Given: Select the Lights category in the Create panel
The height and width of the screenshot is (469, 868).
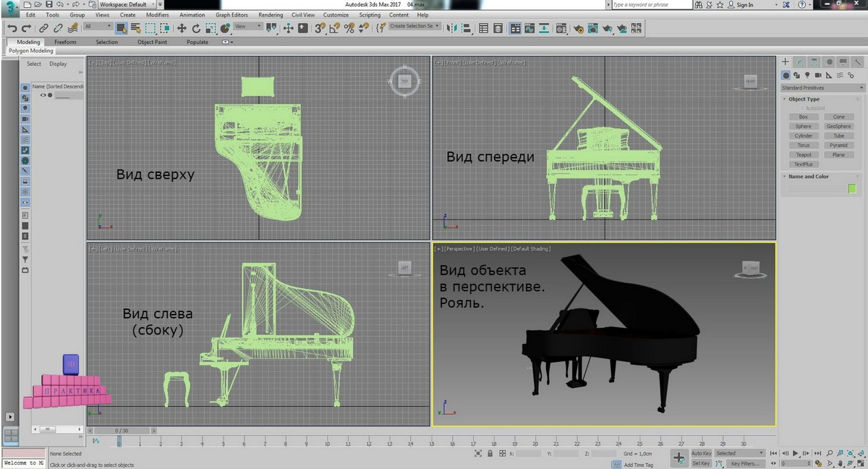Looking at the screenshot, I should 806,75.
